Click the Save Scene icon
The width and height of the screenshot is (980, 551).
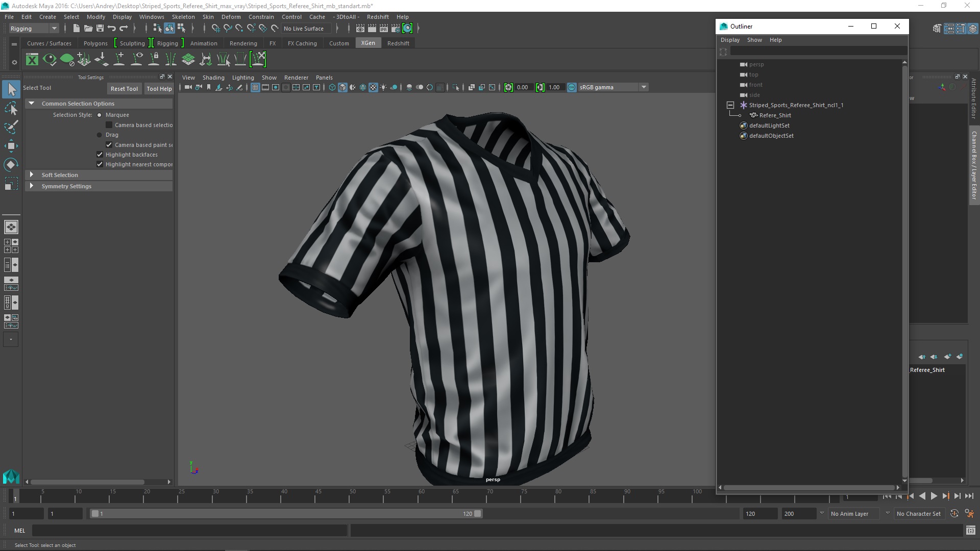click(100, 29)
